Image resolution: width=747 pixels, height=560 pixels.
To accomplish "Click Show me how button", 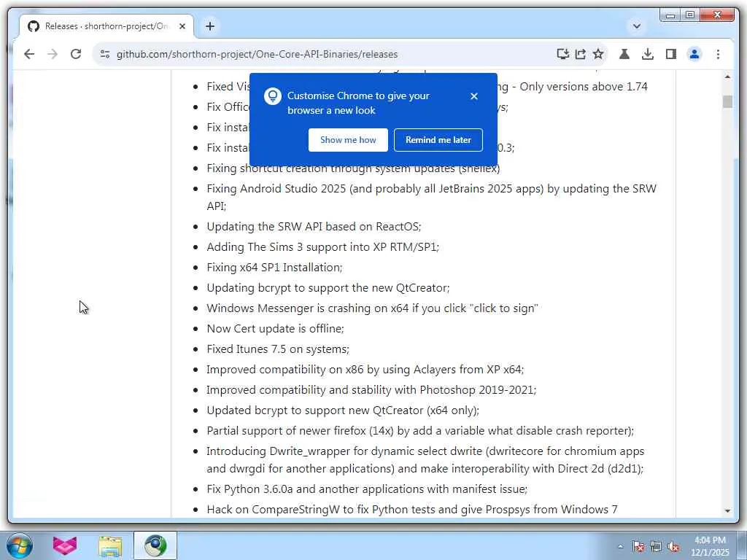I will (348, 140).
